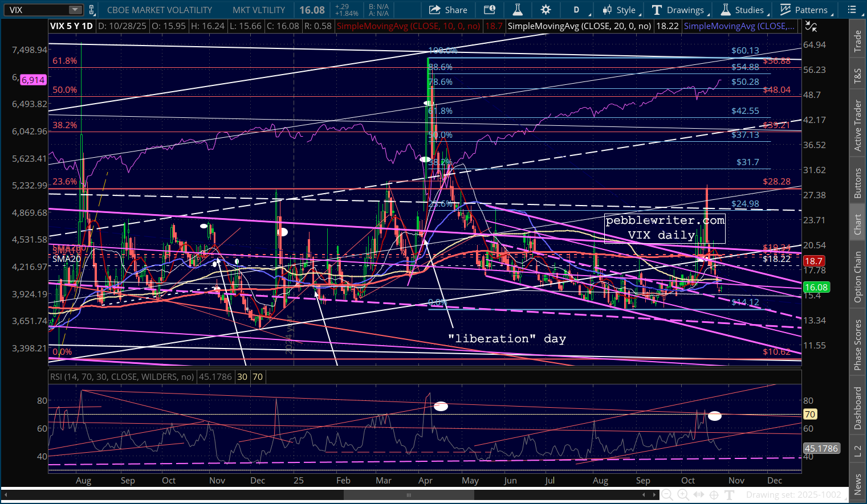Click the flask Edit Studies icon
The image size is (867, 504).
(518, 10)
